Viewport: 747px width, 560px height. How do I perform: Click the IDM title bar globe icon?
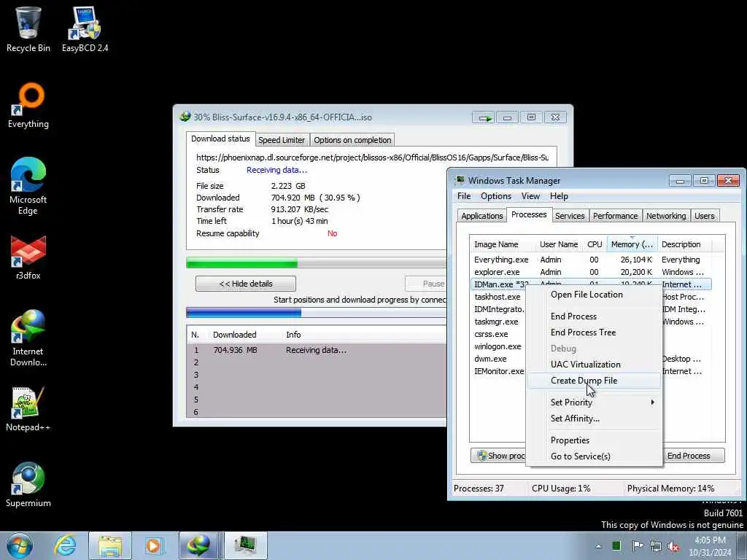185,117
